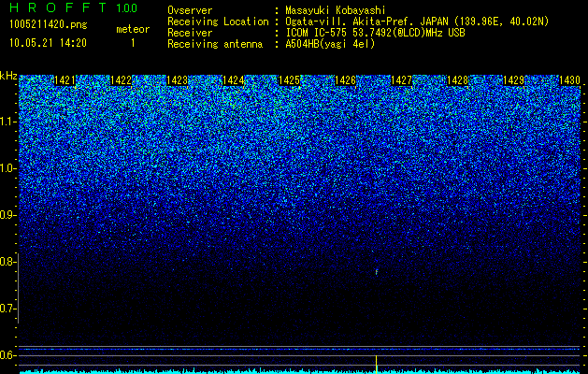Click the 1430 time marker
588x374 pixels.
click(569, 80)
